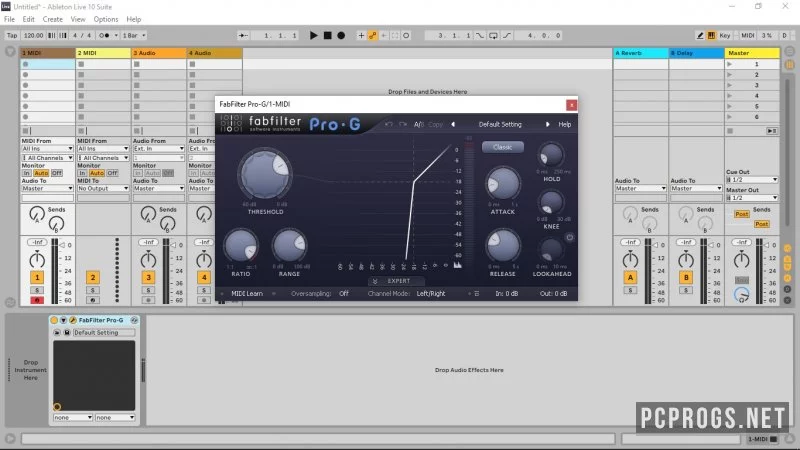The height and width of the screenshot is (450, 800).
Task: Toggle the Draw Mode pencil icon
Action: click(x=700, y=35)
